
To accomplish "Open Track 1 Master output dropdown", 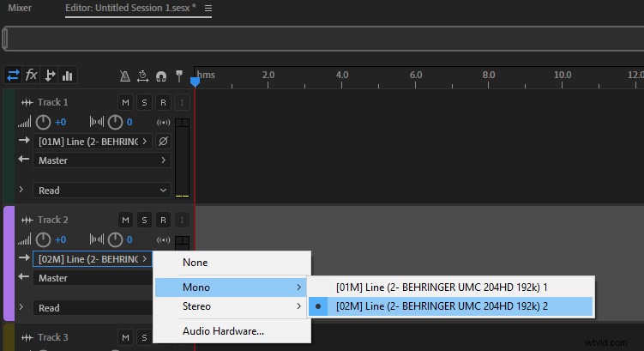I will pos(102,160).
